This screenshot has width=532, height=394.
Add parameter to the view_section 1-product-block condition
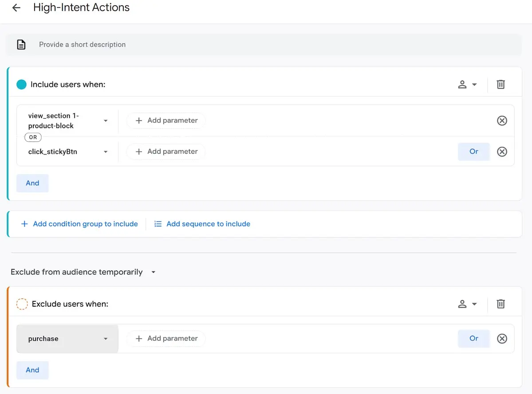pyautogui.click(x=166, y=121)
